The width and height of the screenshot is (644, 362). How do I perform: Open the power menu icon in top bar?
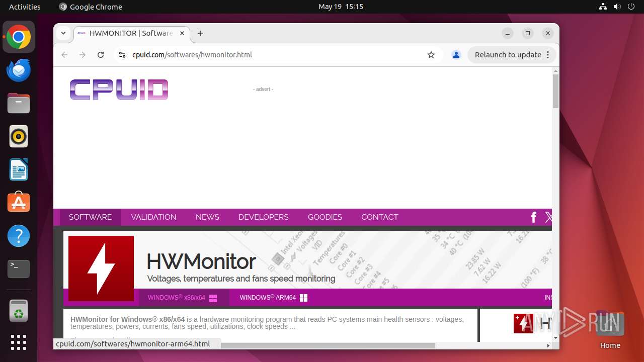[x=631, y=7]
